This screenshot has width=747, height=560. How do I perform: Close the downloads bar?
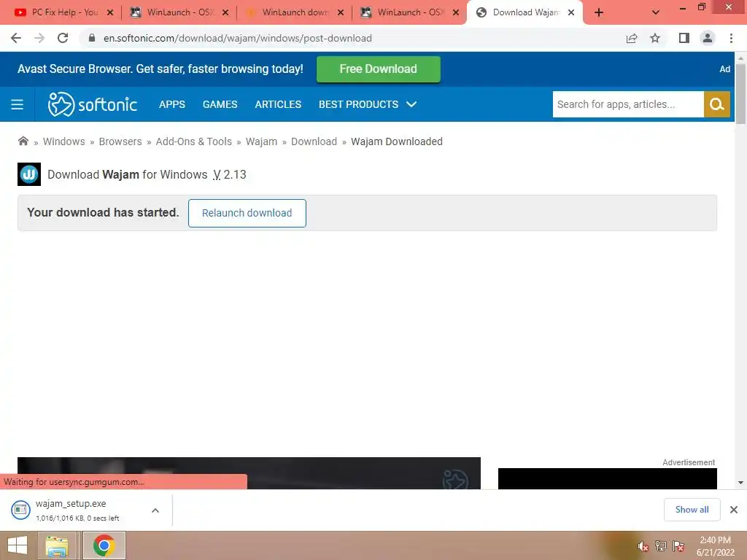(x=734, y=510)
